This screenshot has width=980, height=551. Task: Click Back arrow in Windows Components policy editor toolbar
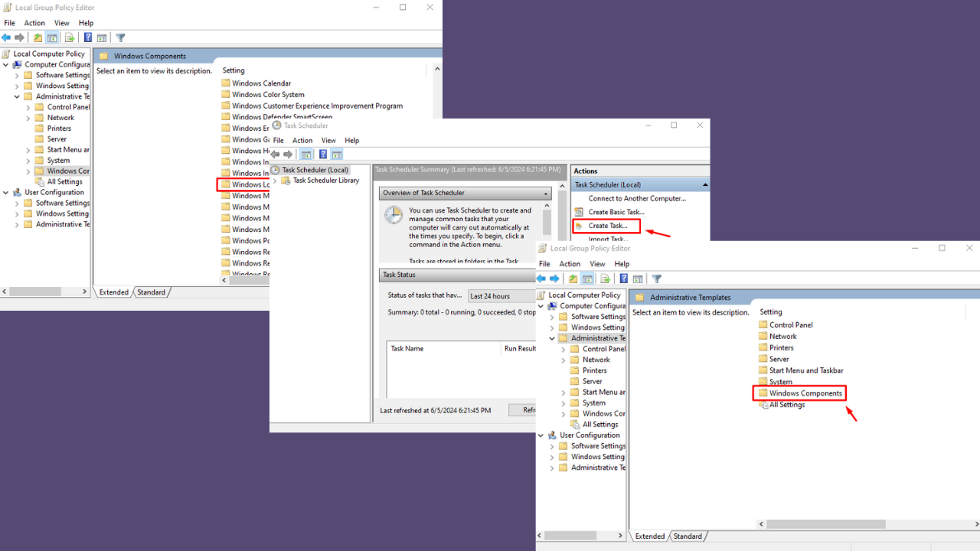(6, 37)
